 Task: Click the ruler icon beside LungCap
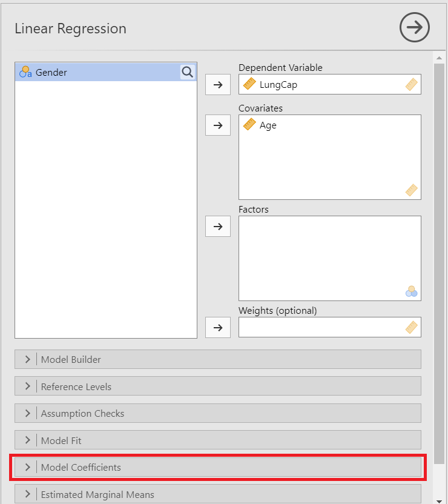pos(249,85)
